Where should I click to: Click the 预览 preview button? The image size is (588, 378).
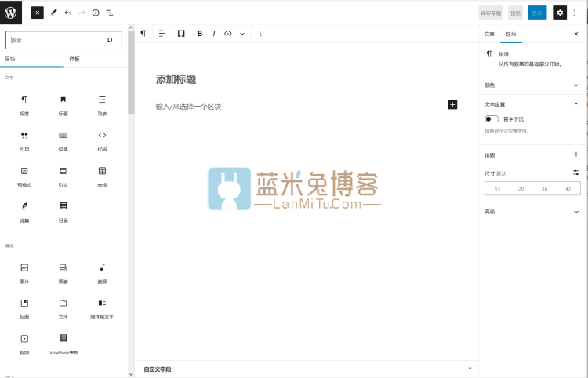point(515,13)
